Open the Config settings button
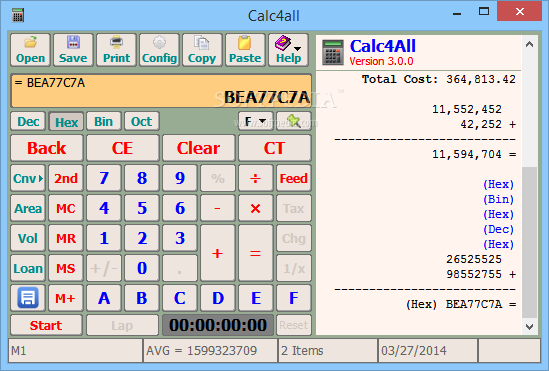Screen dimensions: 549x371 coord(159,50)
